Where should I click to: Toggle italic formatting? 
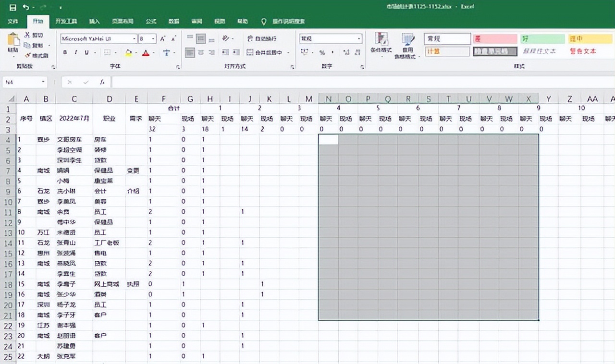[76, 52]
